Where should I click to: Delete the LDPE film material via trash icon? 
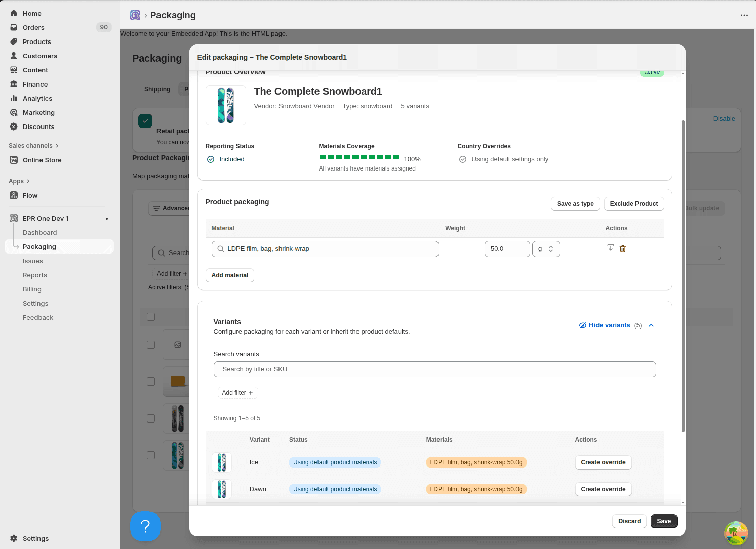click(x=623, y=248)
